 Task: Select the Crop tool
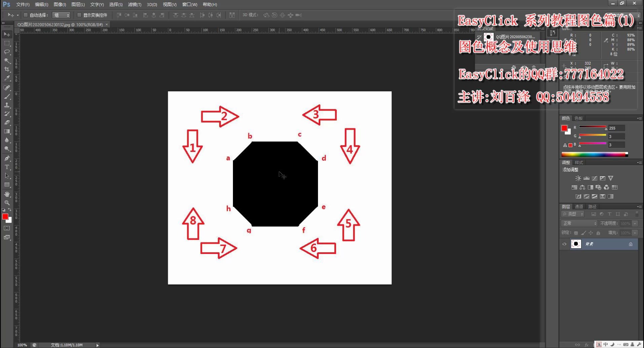coord(7,69)
